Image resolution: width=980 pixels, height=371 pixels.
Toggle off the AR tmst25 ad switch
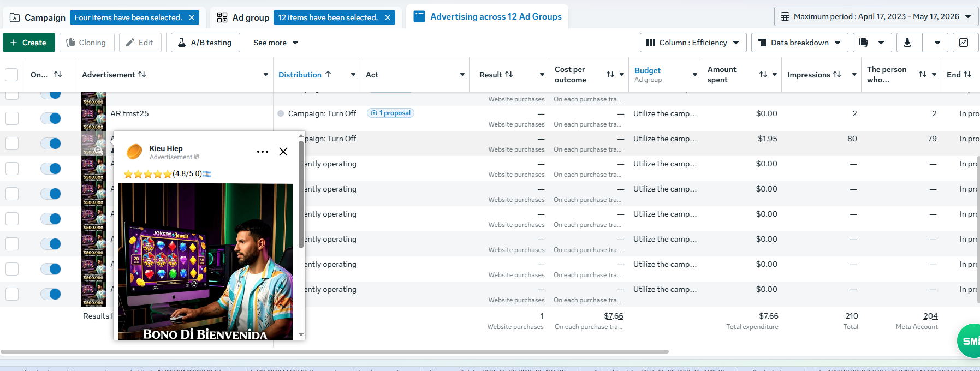[51, 118]
